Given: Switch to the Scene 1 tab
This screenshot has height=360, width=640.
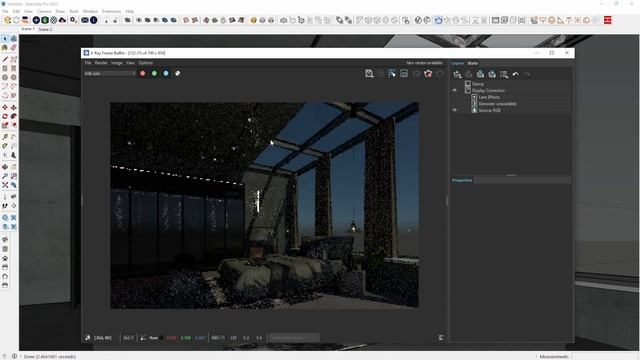Looking at the screenshot, I should click(27, 29).
